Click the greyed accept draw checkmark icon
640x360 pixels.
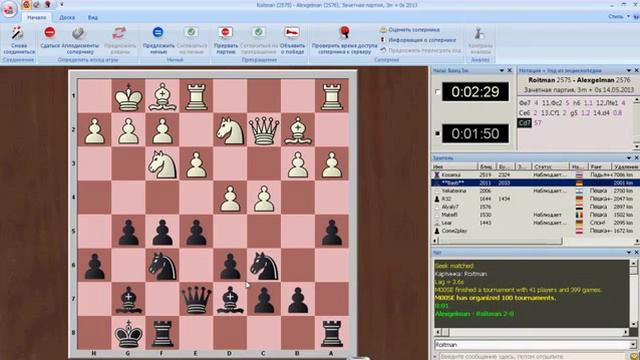tap(191, 32)
